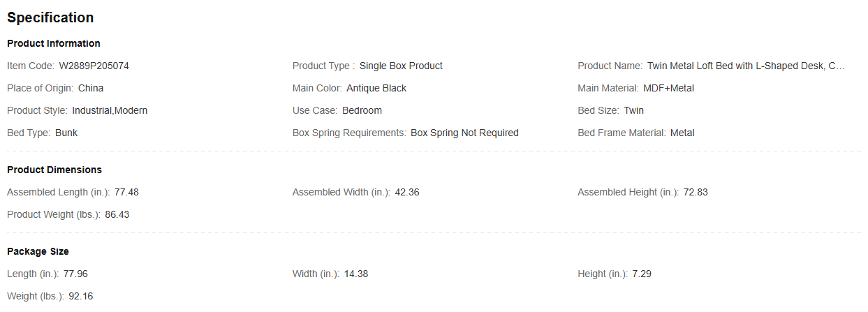Viewport: 868px width, 312px height.
Task: Click the Use Case value Bedroom
Action: [x=362, y=110]
